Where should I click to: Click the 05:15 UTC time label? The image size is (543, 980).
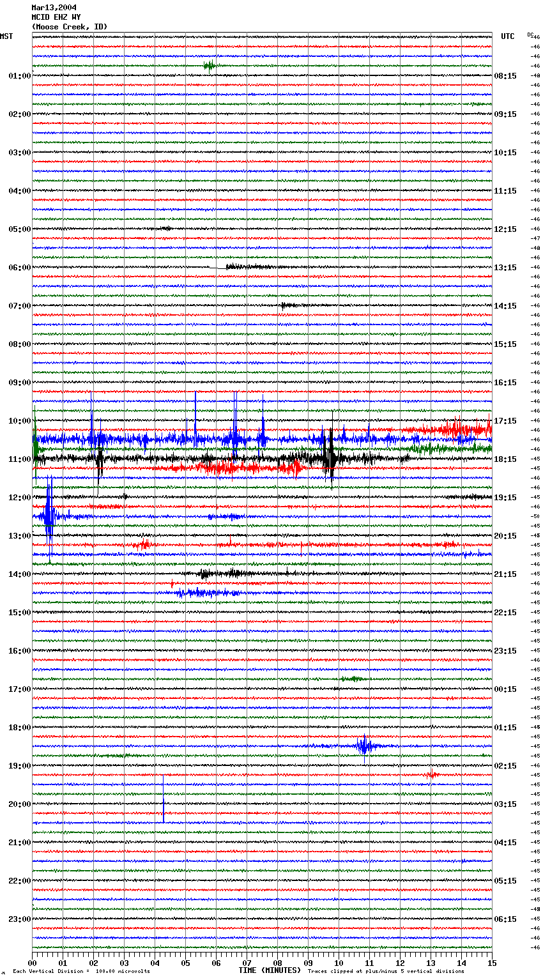coord(505,881)
